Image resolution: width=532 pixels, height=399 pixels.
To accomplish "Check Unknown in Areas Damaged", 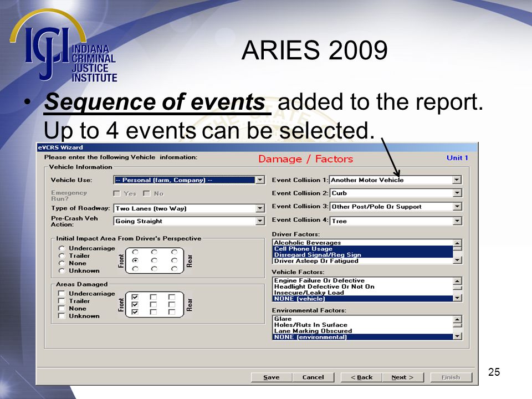I will pos(62,316).
